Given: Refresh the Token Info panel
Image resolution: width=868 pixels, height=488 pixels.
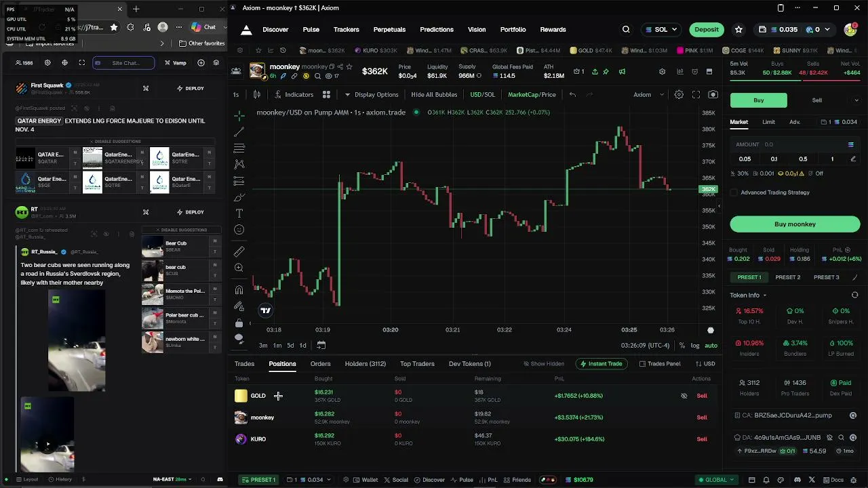Looking at the screenshot, I should click(x=854, y=296).
